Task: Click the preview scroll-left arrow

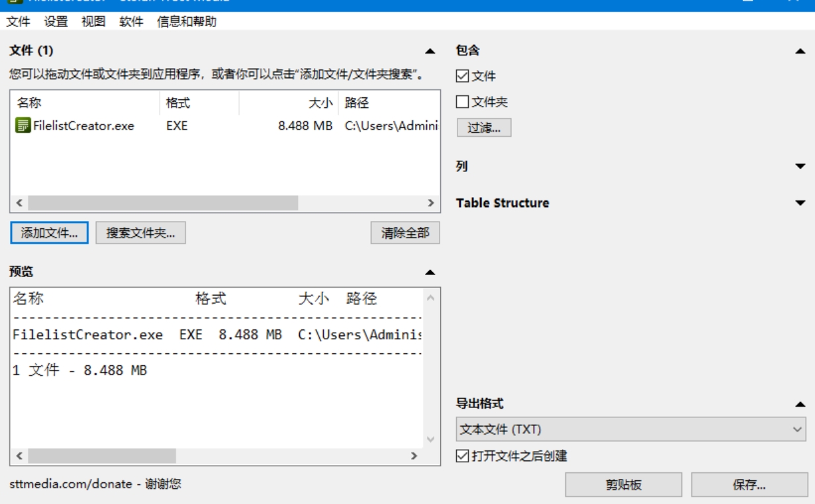Action: click(x=19, y=456)
